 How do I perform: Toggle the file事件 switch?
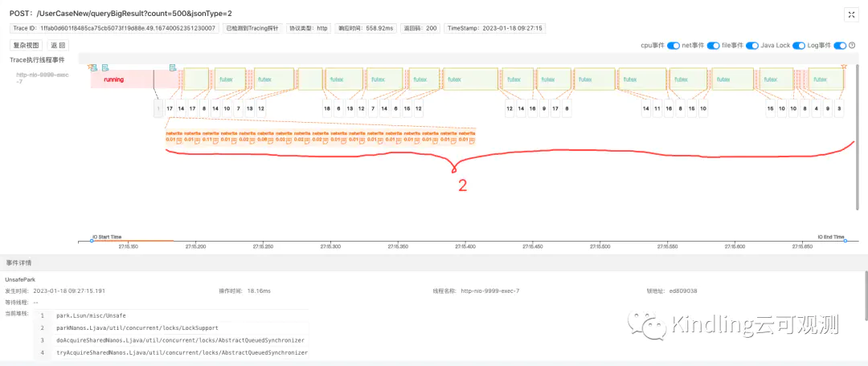click(752, 46)
